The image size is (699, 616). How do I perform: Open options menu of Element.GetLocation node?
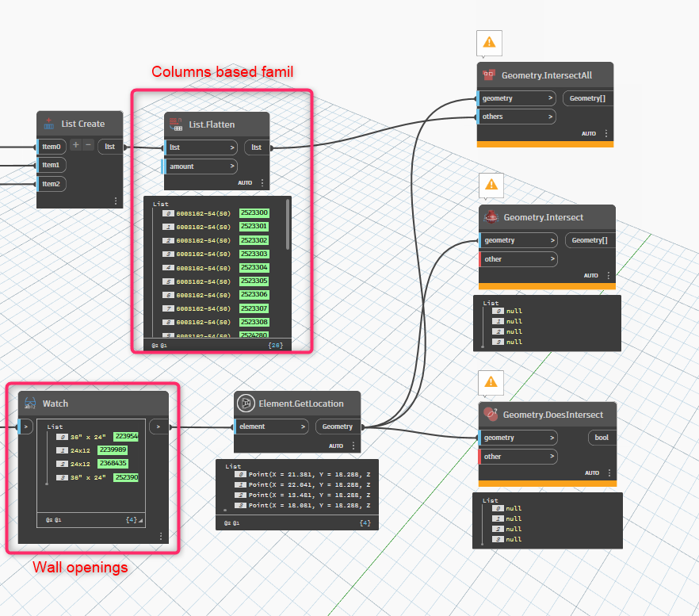click(353, 446)
